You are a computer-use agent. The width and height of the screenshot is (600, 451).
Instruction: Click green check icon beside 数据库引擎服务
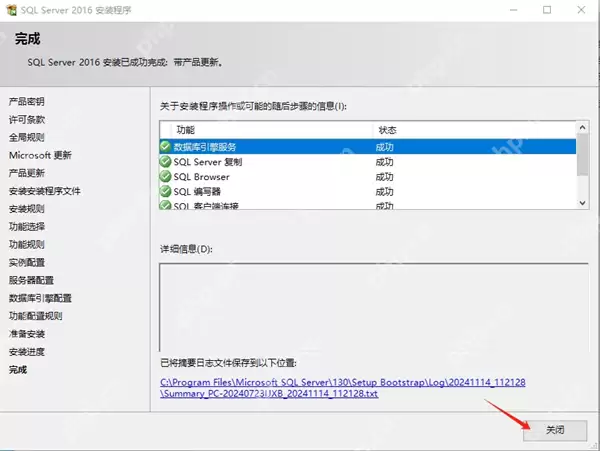(165, 147)
